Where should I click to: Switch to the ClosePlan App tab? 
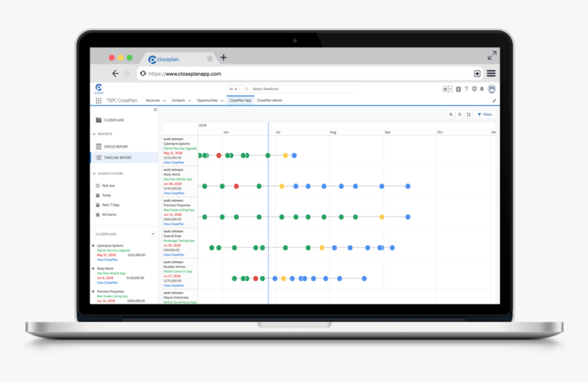tap(241, 100)
